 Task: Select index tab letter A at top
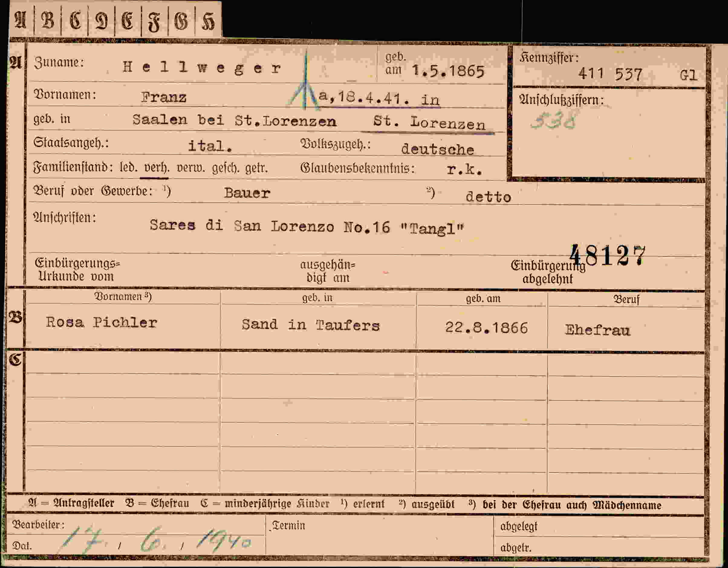click(21, 19)
